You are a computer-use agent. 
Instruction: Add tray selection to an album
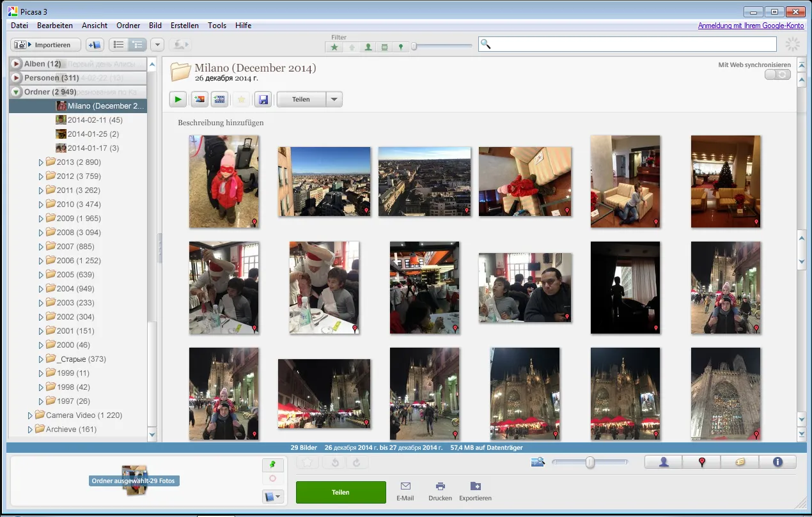tap(273, 497)
